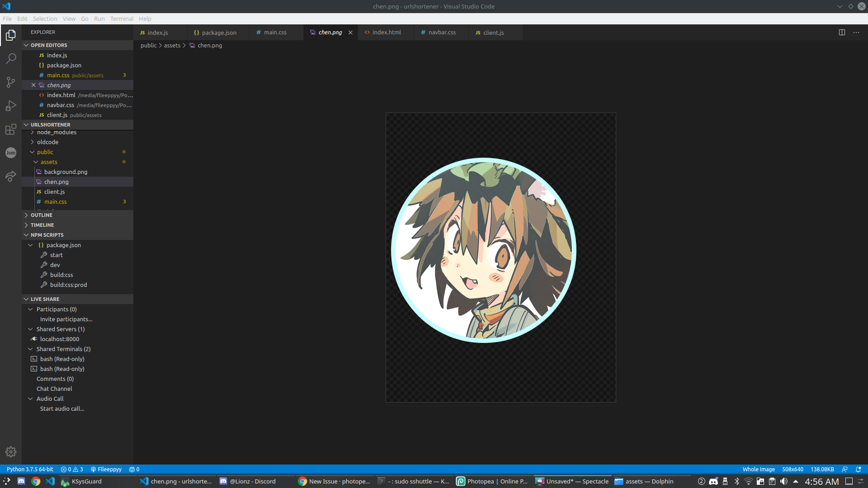
Task: Click the Wi-Fi icon in system tray
Action: [749, 481]
